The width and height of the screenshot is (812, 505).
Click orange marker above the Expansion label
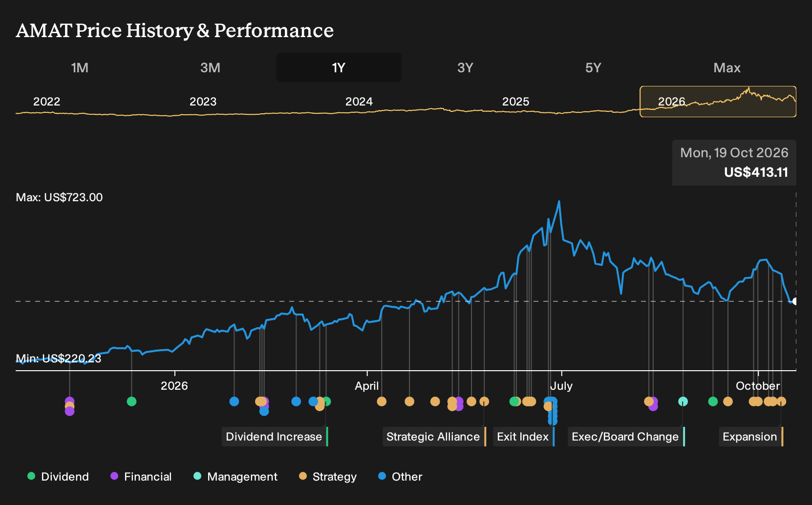click(781, 401)
